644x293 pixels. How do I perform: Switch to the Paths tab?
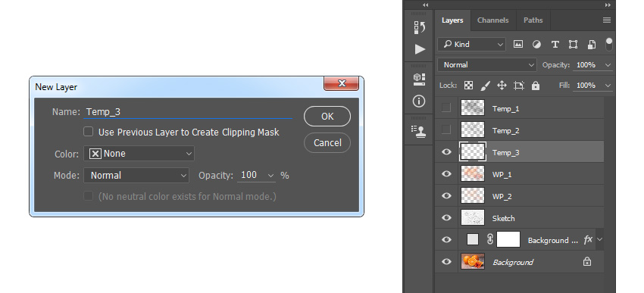533,20
